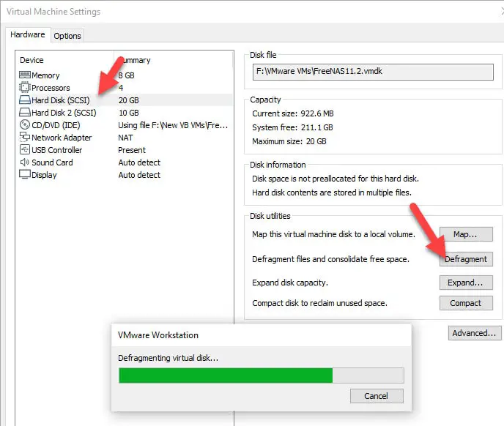
Task: Click the 'NAT' network summary value
Action: (125, 138)
